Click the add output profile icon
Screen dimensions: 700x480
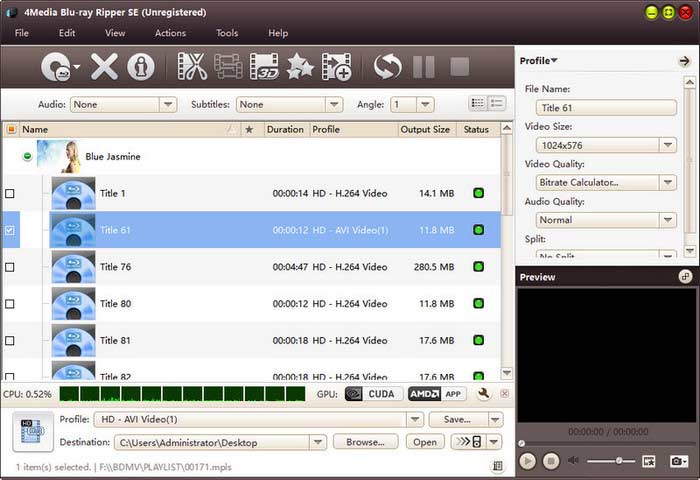[x=337, y=67]
